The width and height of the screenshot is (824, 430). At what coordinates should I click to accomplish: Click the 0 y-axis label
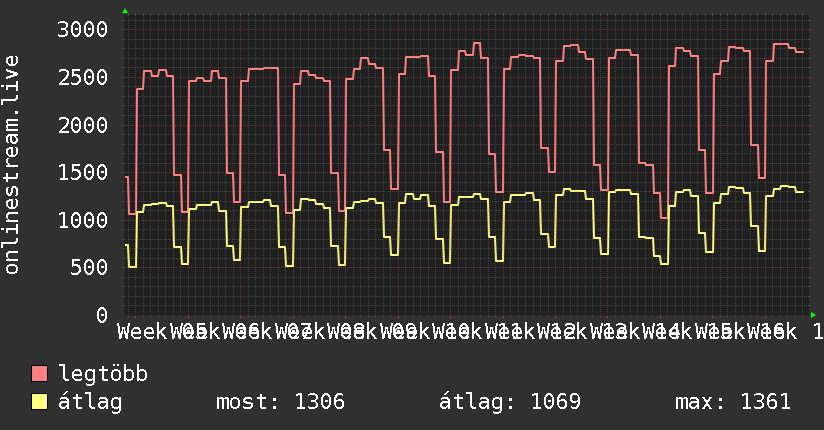pos(102,315)
